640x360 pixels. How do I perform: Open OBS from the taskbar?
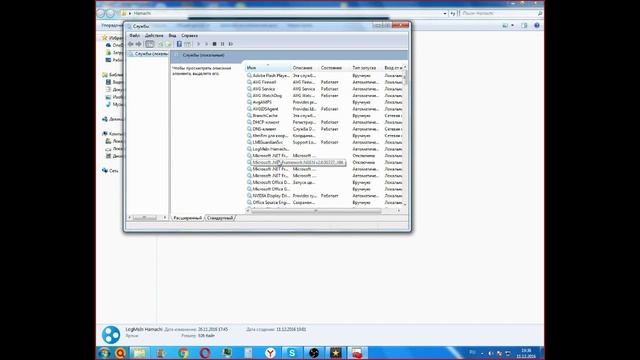coord(313,353)
